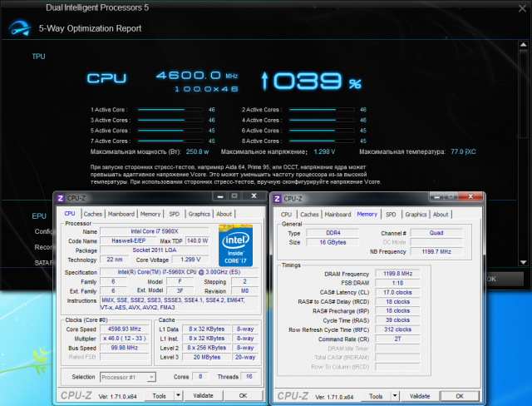Select Mainboard tab in right CPU-Z window
Viewport: 532px width, 406px height.
point(337,215)
